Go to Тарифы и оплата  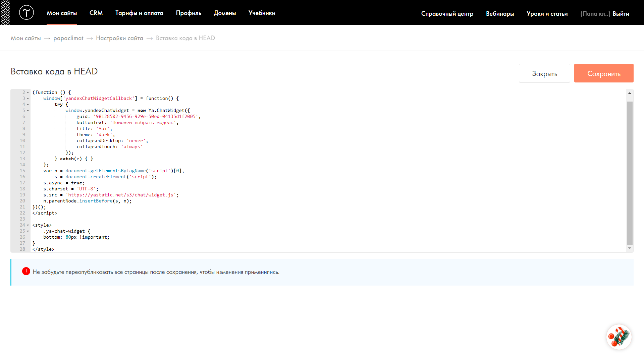(139, 13)
